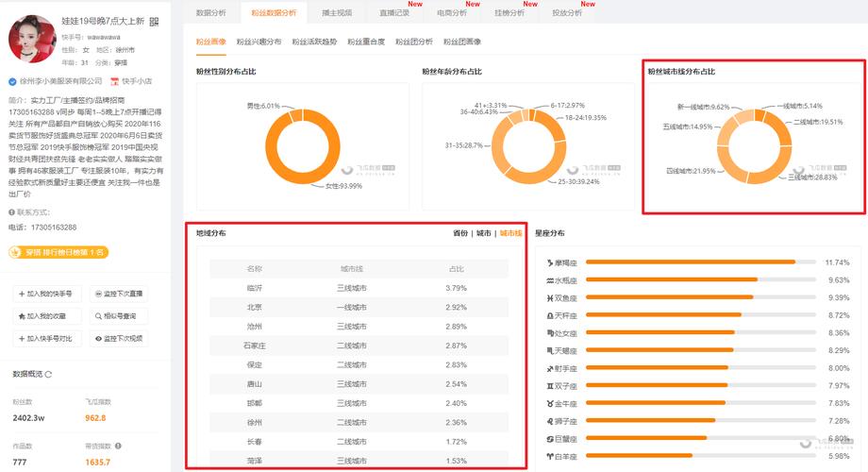Open the 数据分析 tab
The height and width of the screenshot is (472, 868).
click(x=210, y=13)
